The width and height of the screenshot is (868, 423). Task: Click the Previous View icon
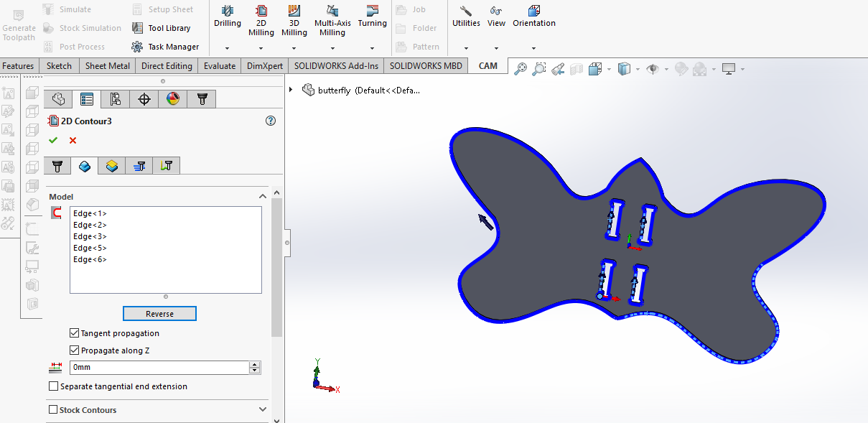point(558,69)
